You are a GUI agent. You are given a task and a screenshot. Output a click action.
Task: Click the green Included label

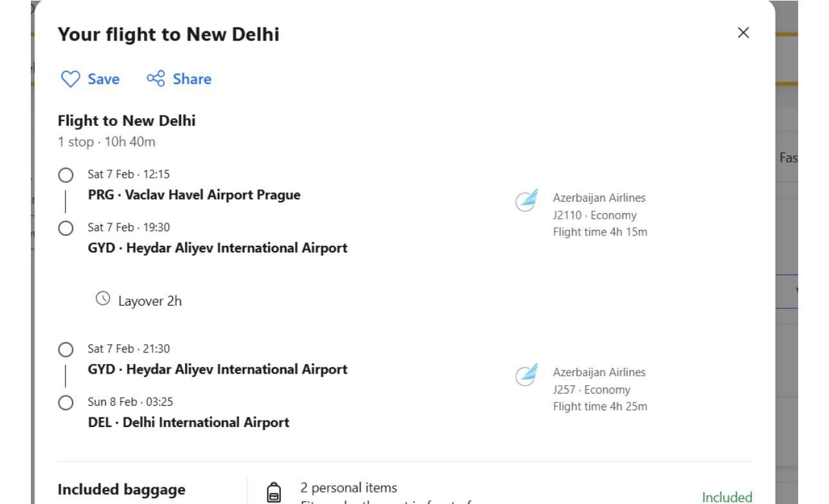click(727, 497)
